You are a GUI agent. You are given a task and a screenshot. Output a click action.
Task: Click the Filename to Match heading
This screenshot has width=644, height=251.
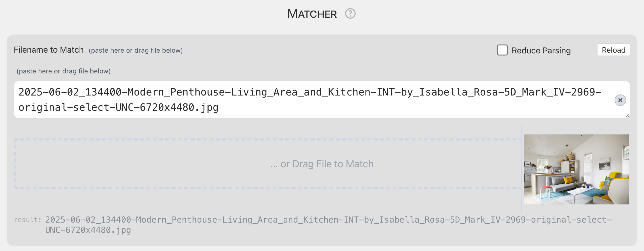coord(49,49)
